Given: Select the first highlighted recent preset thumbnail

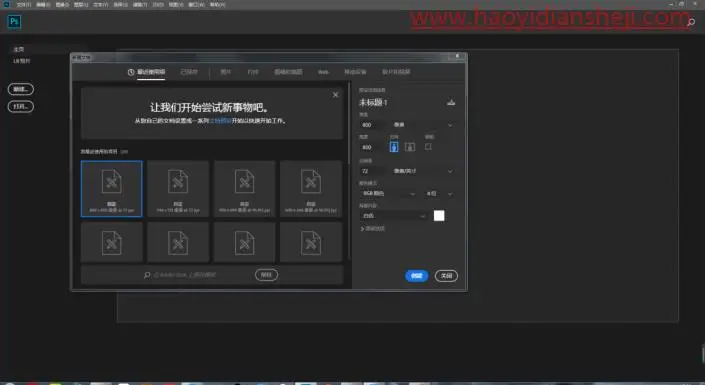Looking at the screenshot, I should pos(112,189).
